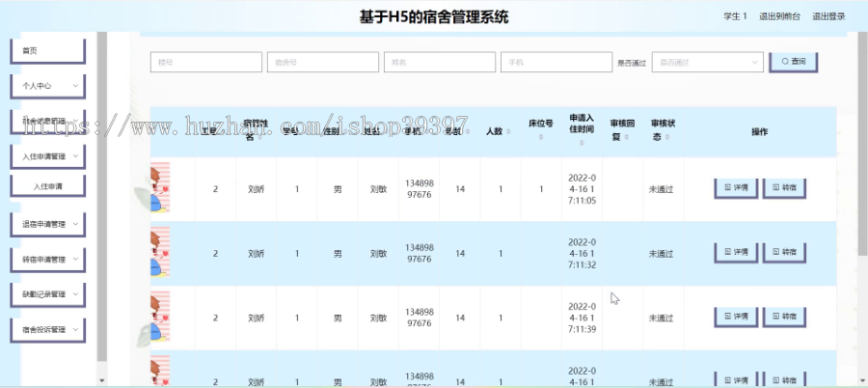Open 详情 for the 17:11:39 application row
Screen dimensions: 868x388
tap(736, 317)
